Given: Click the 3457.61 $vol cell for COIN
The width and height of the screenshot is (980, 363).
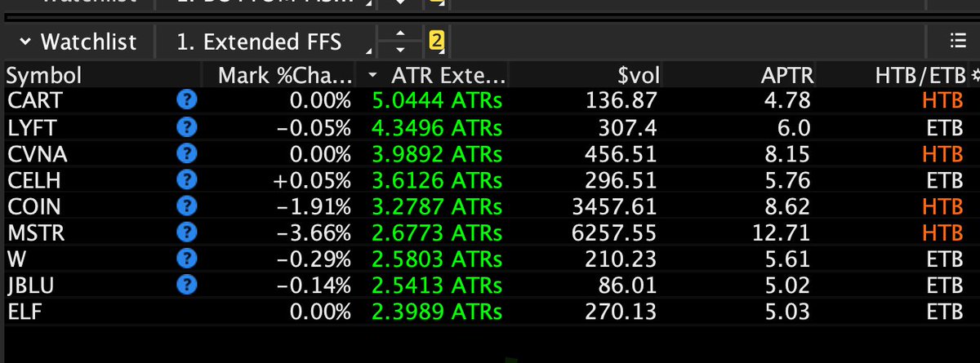Looking at the screenshot, I should pos(615,206).
